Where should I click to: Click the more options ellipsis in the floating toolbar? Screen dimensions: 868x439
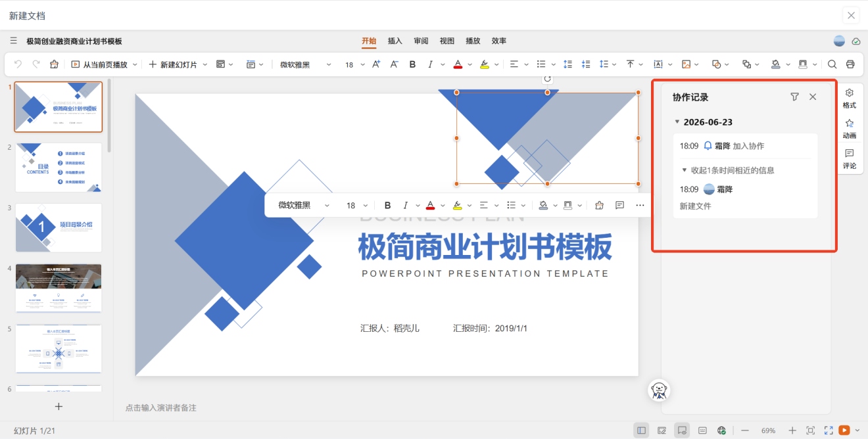[x=640, y=205]
